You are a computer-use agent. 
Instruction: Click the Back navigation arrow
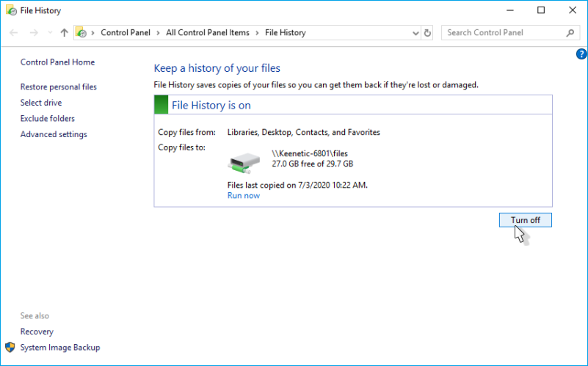tap(13, 33)
